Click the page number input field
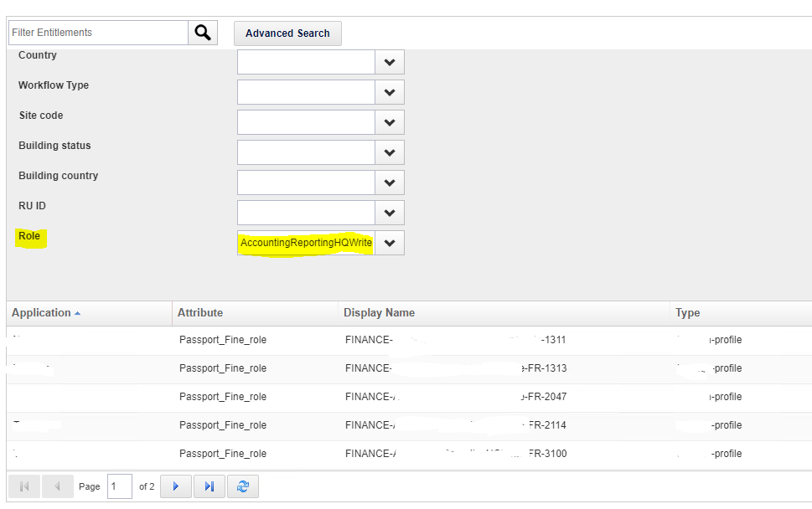This screenshot has width=812, height=509. (x=120, y=486)
